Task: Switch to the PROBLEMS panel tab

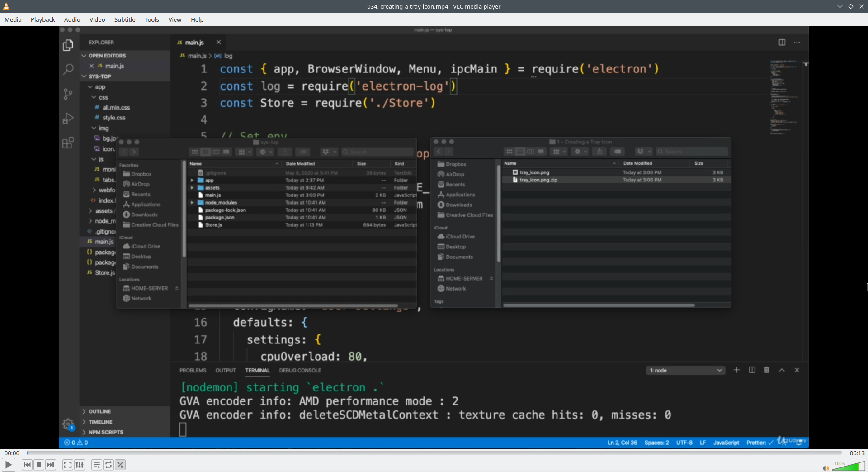Action: (193, 370)
